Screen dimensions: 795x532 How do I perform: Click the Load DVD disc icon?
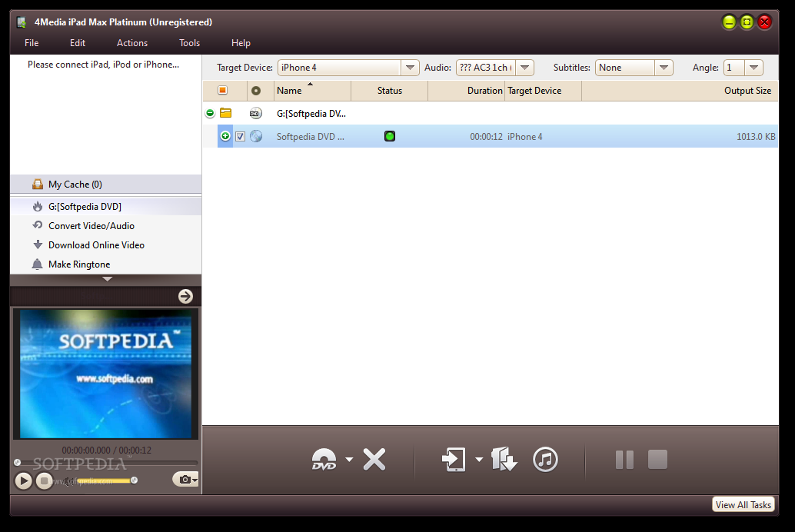324,460
